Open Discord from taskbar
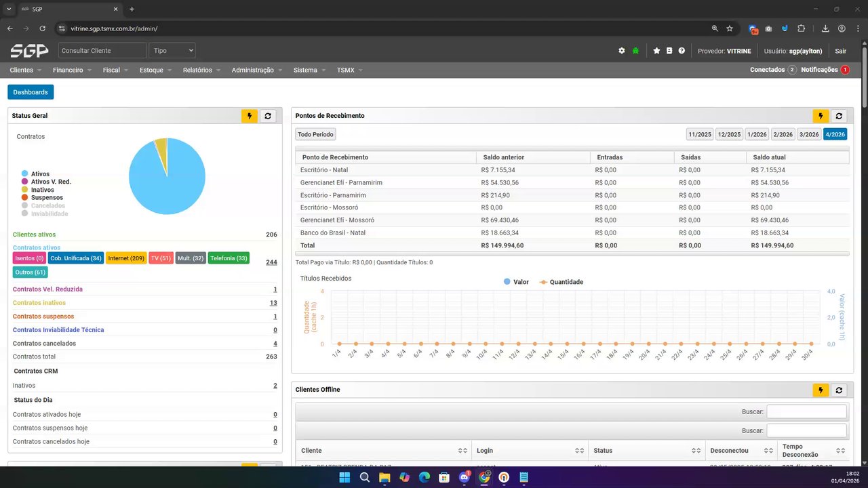 pyautogui.click(x=465, y=477)
